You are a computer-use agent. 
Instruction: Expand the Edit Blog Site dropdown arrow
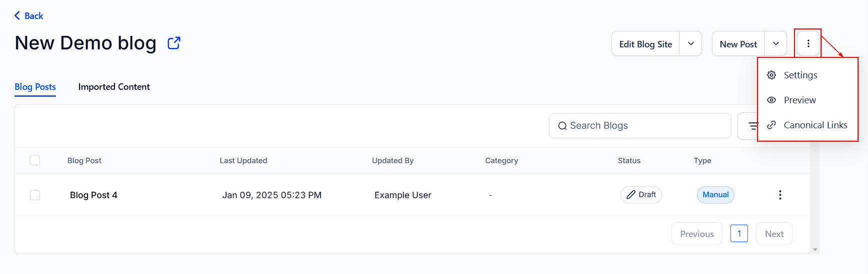690,43
